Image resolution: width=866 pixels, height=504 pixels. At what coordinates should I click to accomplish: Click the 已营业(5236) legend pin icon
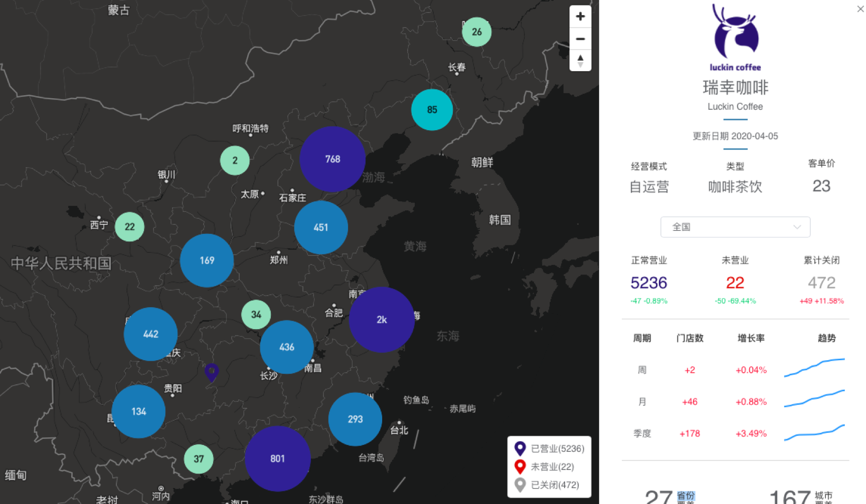(520, 448)
